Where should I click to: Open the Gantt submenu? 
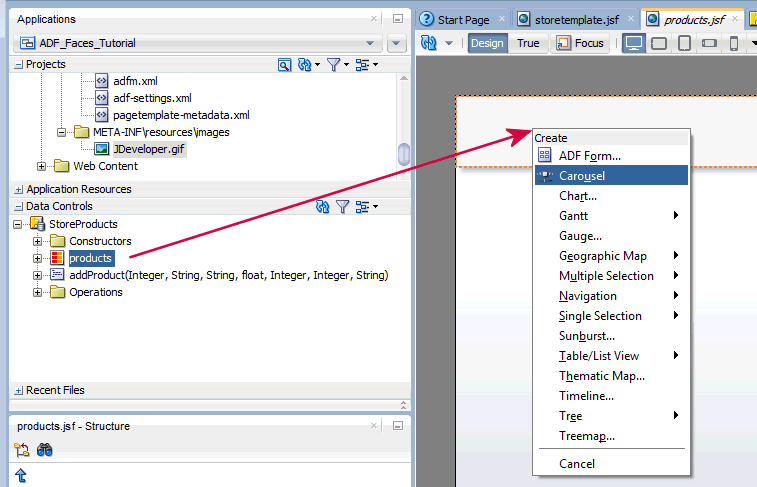click(611, 215)
